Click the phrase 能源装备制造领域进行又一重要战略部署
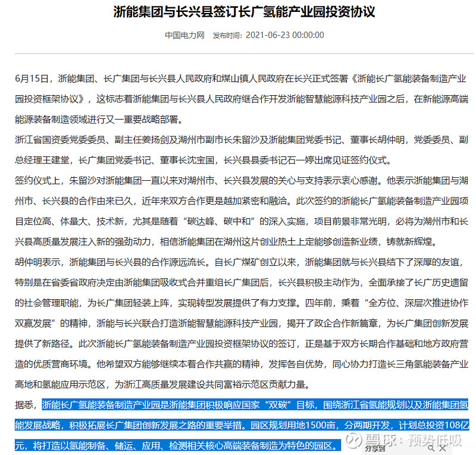Viewport: 476px width, 455px height. pos(96,120)
